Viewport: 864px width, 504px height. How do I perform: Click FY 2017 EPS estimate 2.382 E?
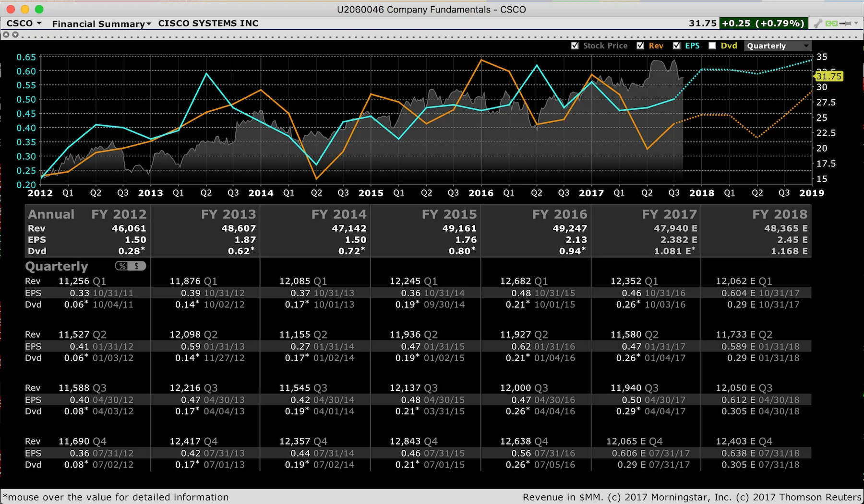point(679,239)
